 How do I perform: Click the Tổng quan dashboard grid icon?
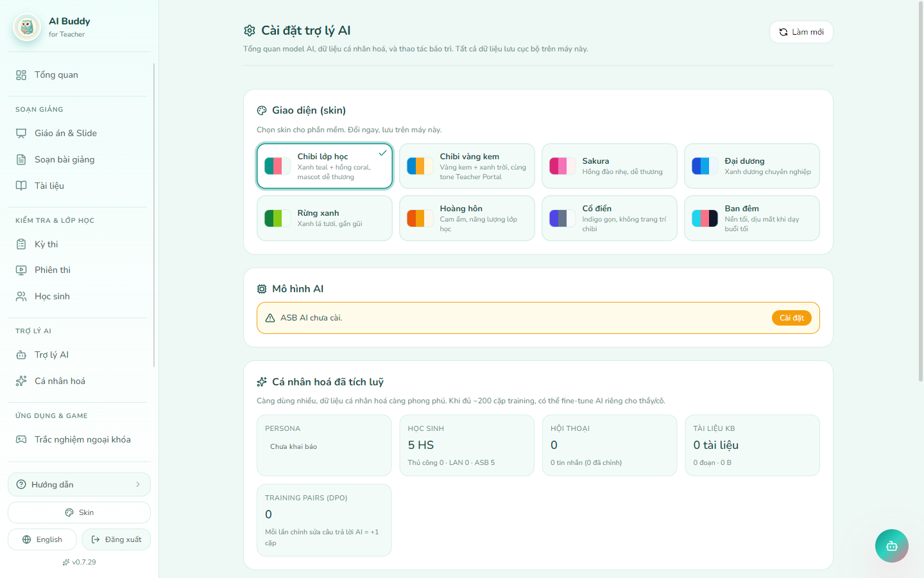(21, 75)
